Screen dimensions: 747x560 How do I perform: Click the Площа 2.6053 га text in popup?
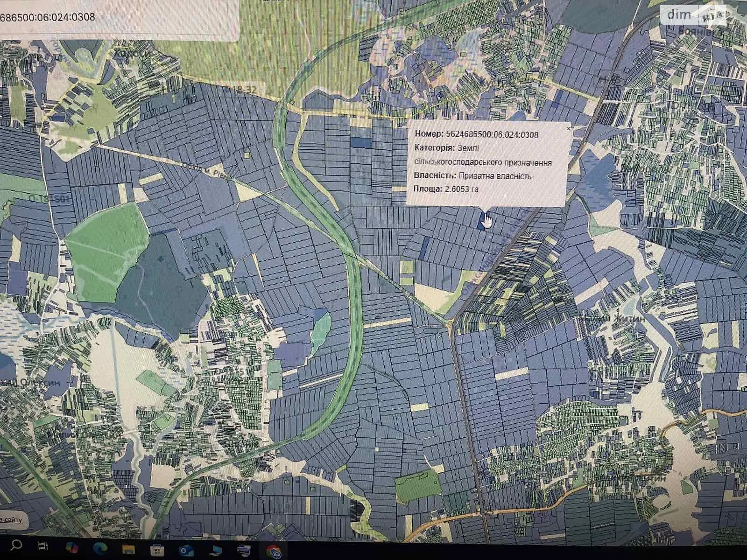tap(446, 189)
